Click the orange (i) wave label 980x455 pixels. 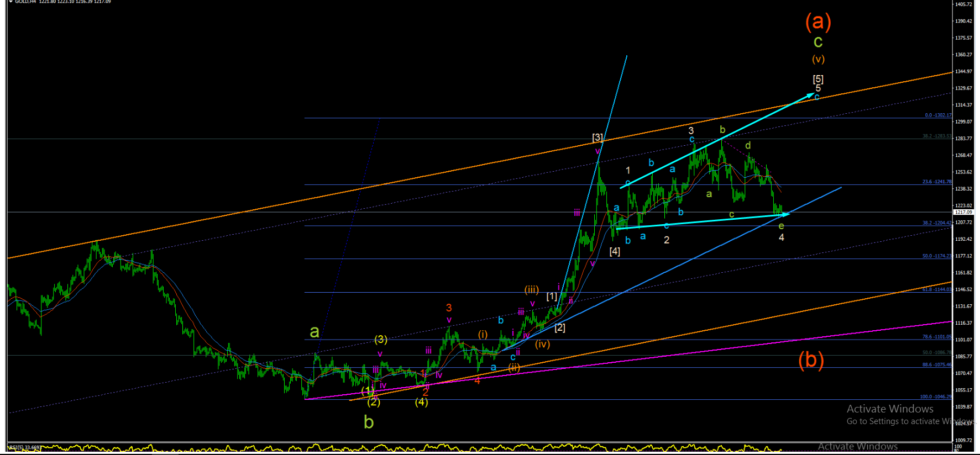[x=483, y=335]
